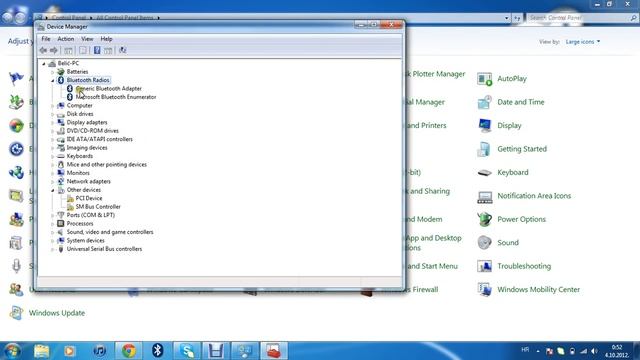The image size is (640, 360).
Task: Open Google Chrome from the taskbar
Action: click(x=129, y=351)
